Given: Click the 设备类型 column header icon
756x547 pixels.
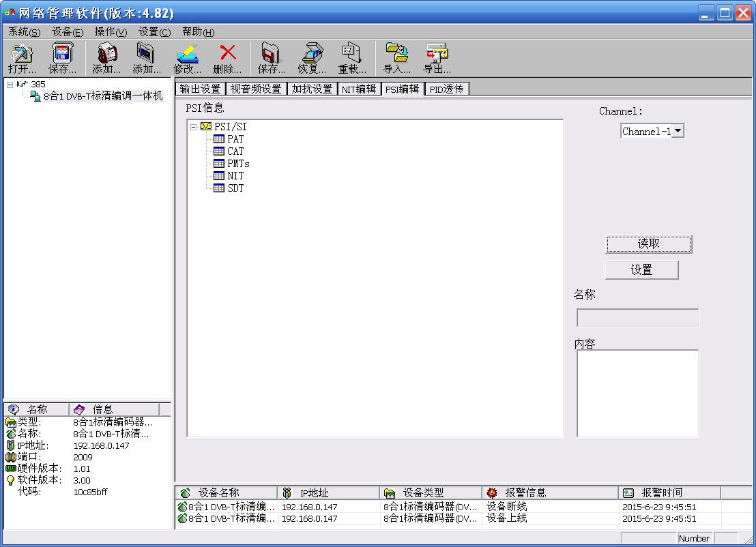Looking at the screenshot, I should 390,493.
